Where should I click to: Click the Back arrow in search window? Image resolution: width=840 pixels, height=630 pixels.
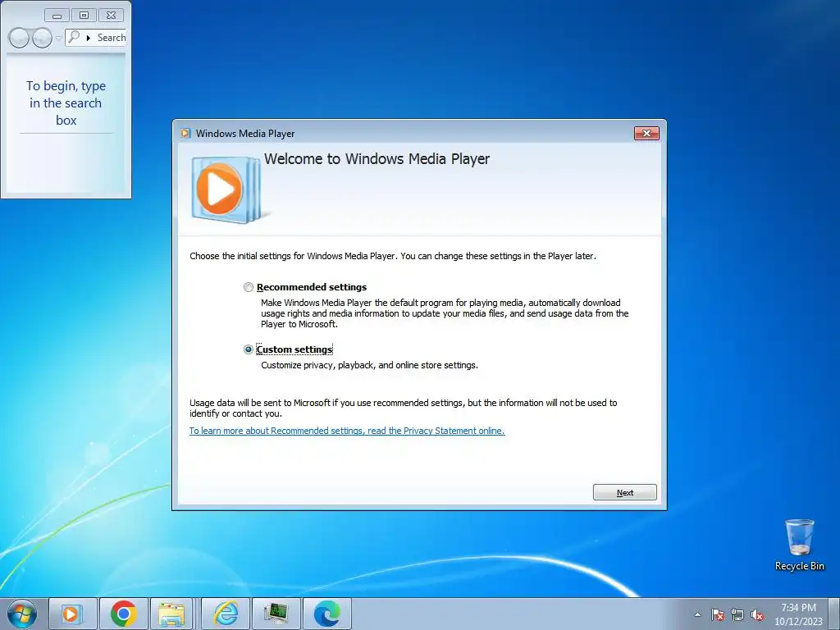coord(19,38)
